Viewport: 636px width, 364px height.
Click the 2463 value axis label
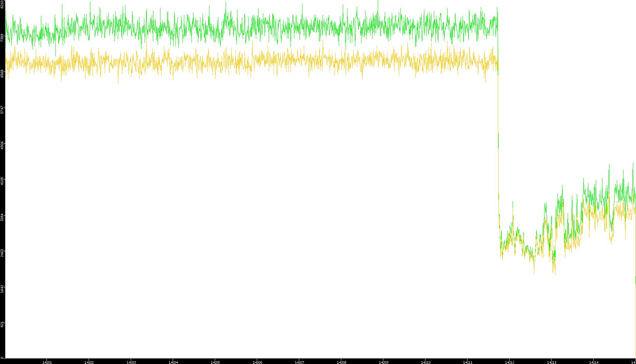pos(2,253)
